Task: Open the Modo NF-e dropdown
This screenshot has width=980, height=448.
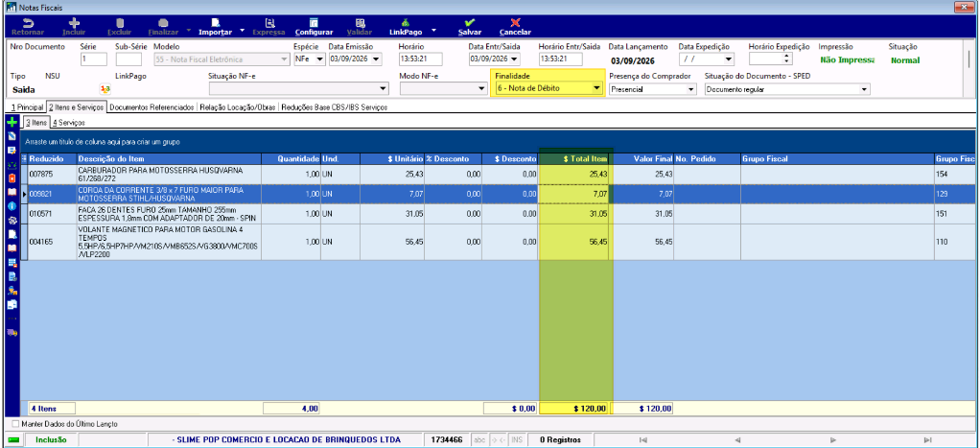Action: [x=482, y=89]
